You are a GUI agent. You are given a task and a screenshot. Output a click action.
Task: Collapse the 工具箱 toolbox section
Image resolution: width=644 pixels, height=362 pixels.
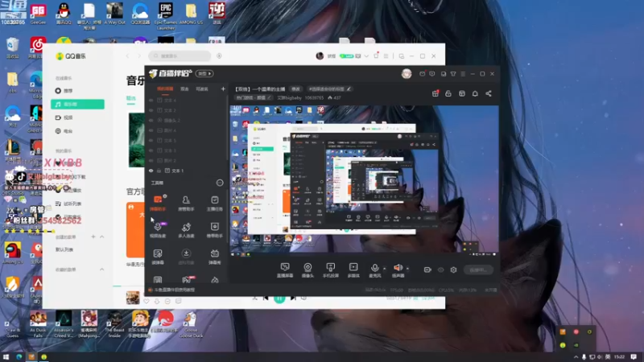tap(220, 183)
